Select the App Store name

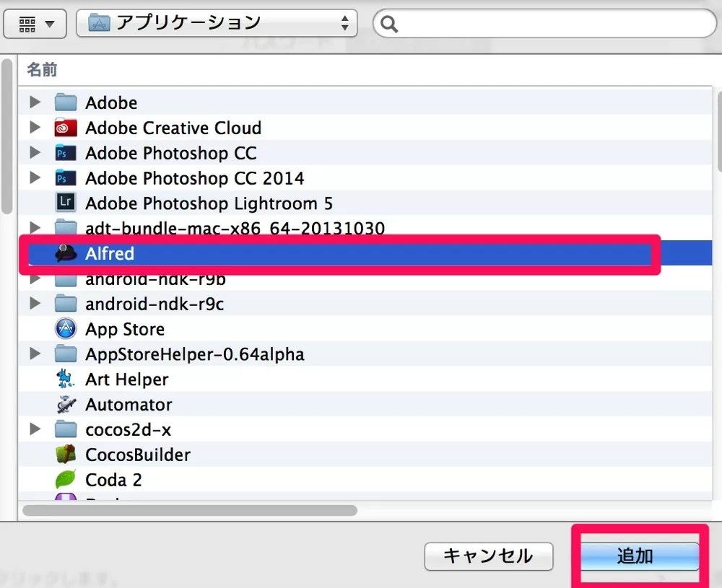[125, 330]
